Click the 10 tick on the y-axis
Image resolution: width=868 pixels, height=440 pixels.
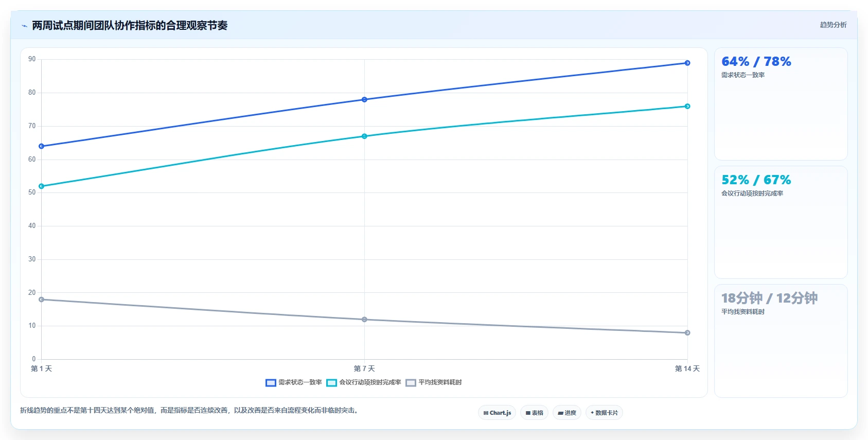32,326
